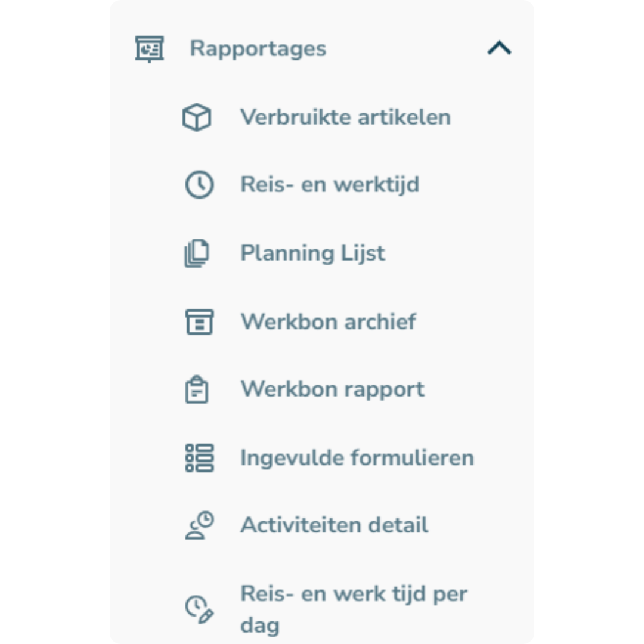Open the Verbruikte artikelen report
The image size is (644, 644).
(x=345, y=117)
